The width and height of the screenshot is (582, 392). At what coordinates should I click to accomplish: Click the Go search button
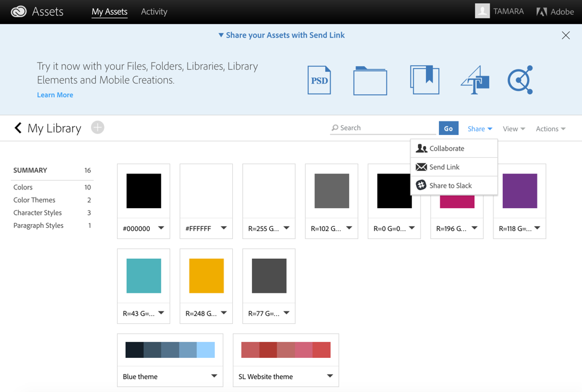coord(448,128)
